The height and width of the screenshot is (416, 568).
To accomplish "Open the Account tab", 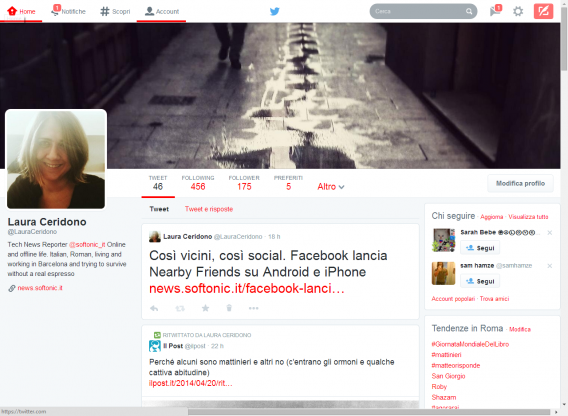I will (162, 12).
